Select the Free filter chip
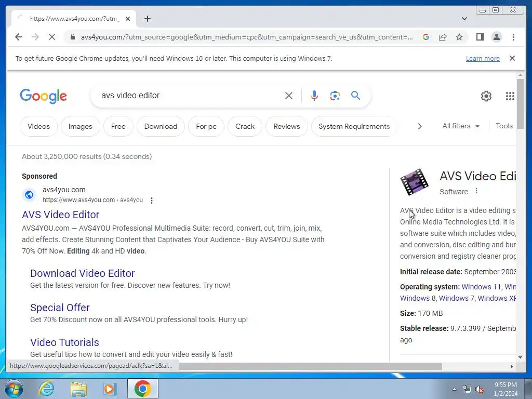532x399 pixels. point(118,126)
